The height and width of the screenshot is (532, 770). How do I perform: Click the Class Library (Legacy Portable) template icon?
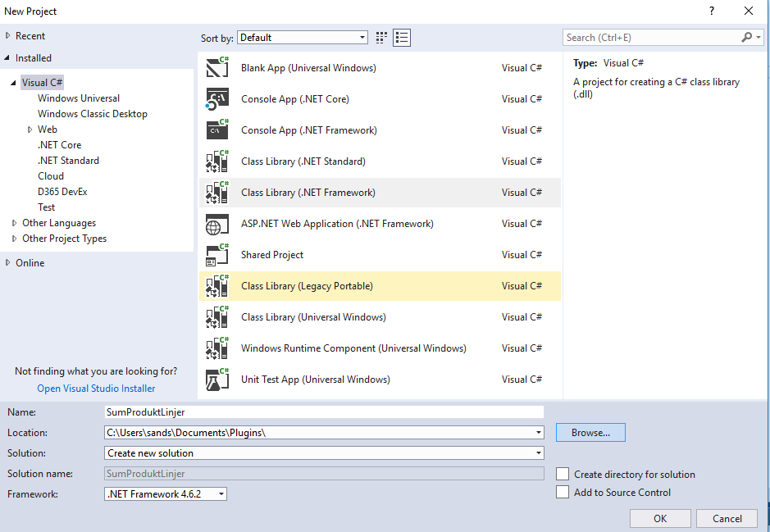click(x=217, y=286)
